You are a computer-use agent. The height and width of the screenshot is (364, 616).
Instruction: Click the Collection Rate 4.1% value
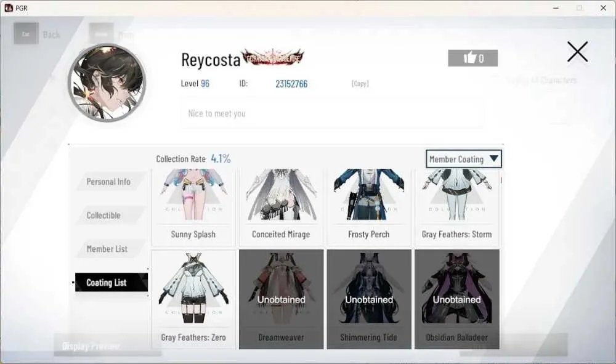pyautogui.click(x=221, y=159)
